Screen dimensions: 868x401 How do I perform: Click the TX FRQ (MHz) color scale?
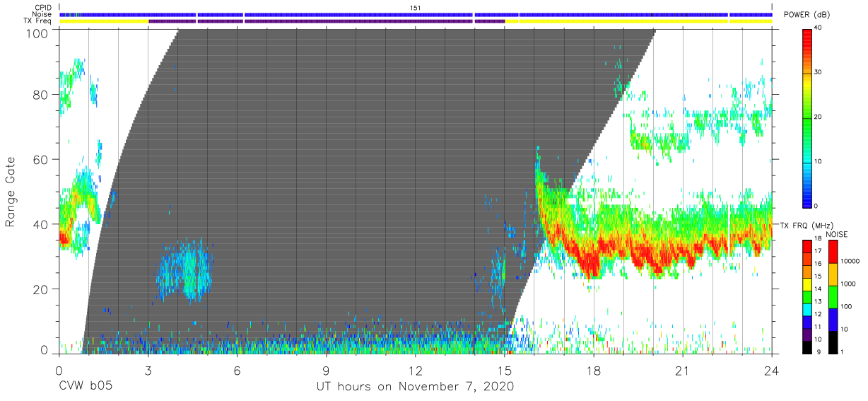click(x=807, y=296)
